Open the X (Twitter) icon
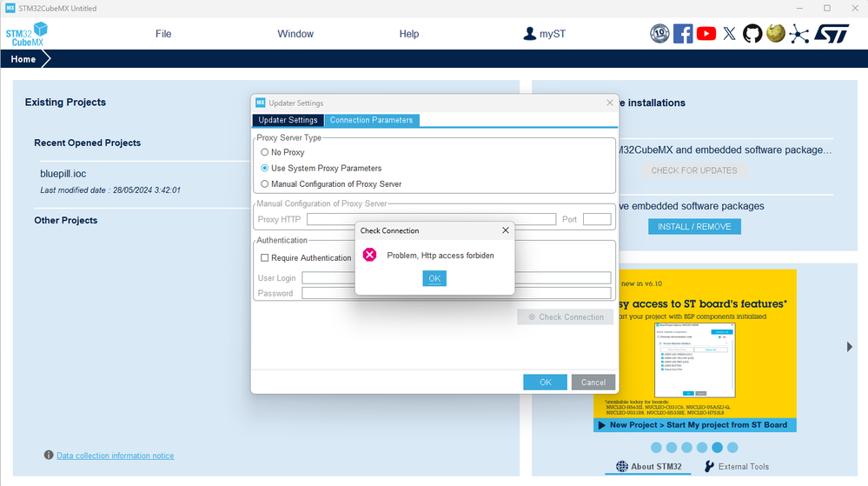 (x=730, y=34)
